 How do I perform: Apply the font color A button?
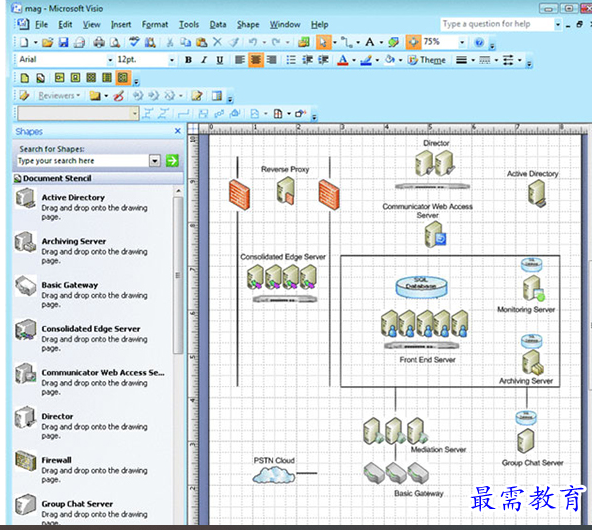[342, 60]
